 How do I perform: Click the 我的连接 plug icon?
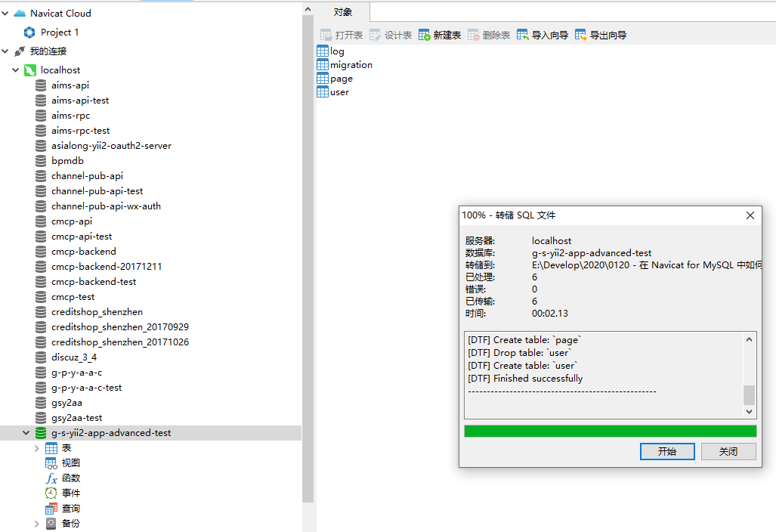click(x=20, y=51)
